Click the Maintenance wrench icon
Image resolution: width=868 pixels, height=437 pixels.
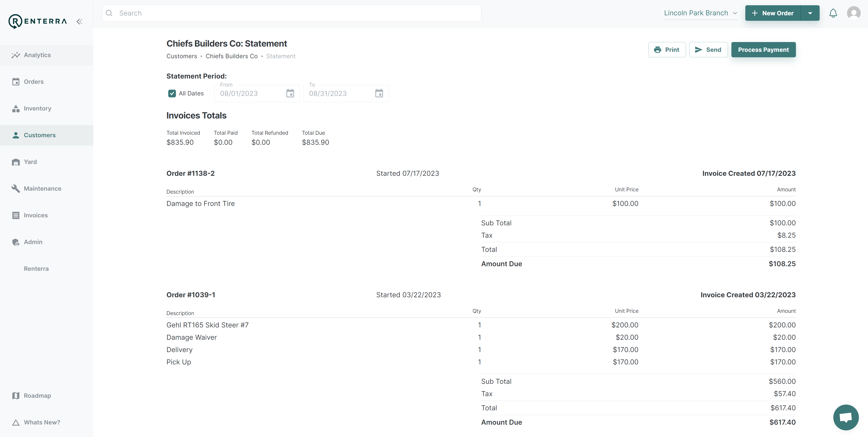(16, 189)
